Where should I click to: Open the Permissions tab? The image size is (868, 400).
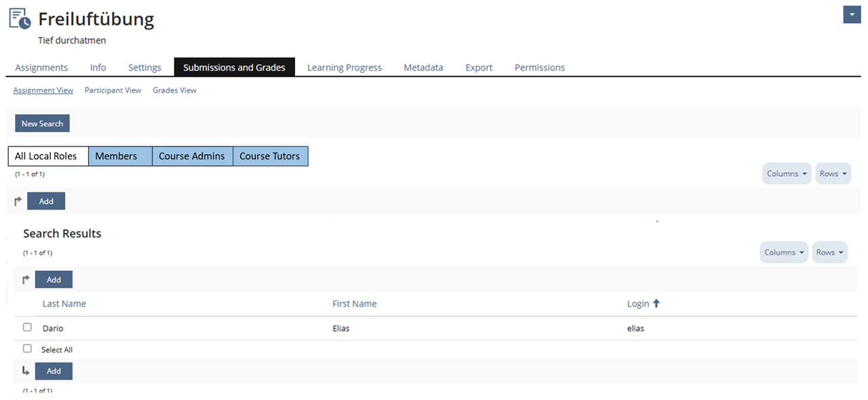(539, 68)
